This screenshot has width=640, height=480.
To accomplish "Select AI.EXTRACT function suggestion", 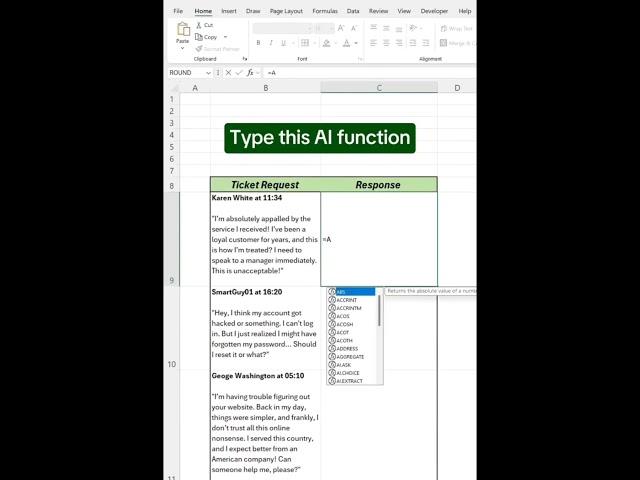I will point(352,381).
